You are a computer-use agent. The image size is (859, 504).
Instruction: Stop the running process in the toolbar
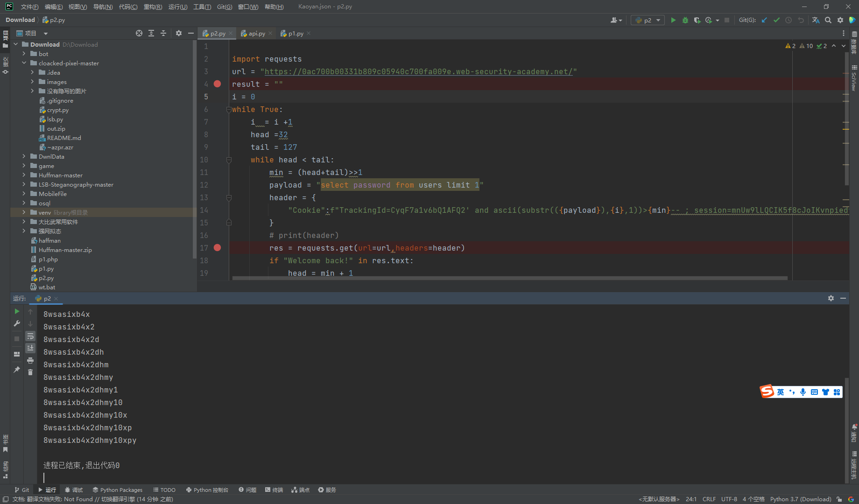click(727, 20)
